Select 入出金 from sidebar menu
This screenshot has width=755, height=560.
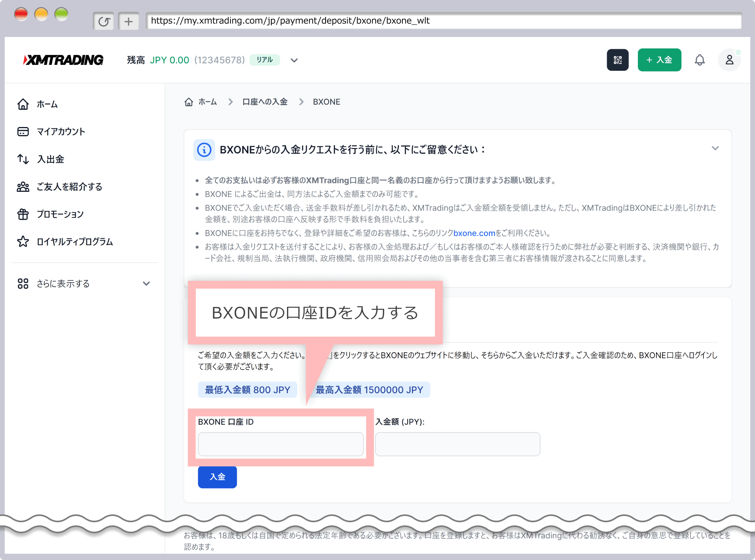(50, 159)
